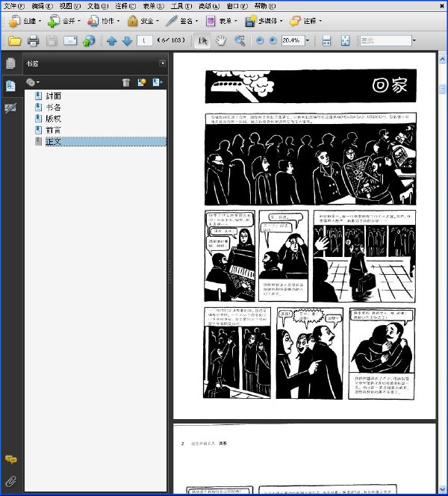This screenshot has height=496, width=448.
Task: Click the save disk icon
Action: click(x=52, y=40)
